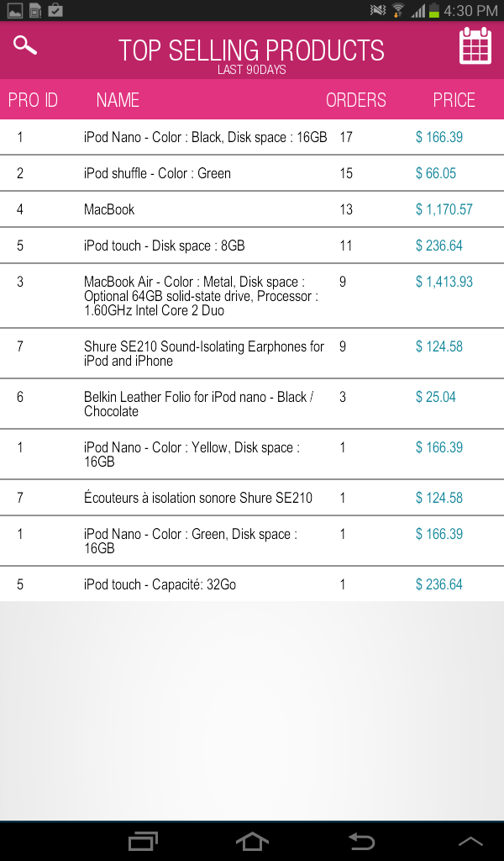504x861 pixels.
Task: Tap the search magnifier icon
Action: [x=25, y=45]
